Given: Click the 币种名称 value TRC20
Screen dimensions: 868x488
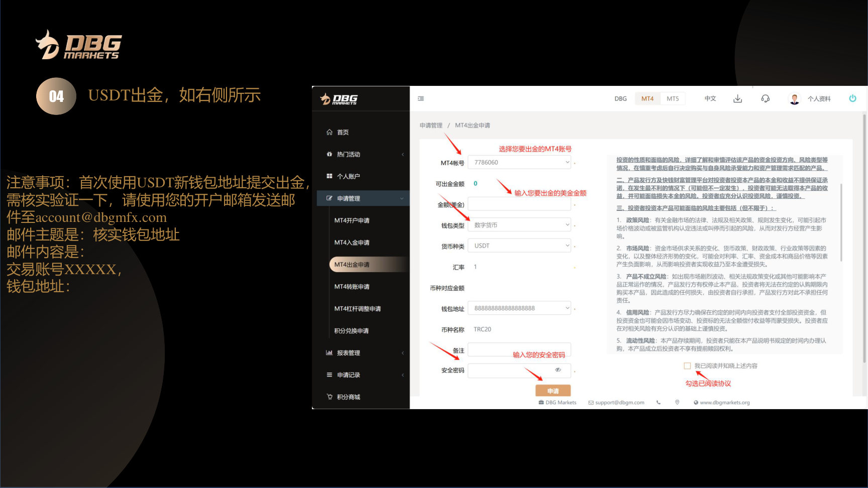Looking at the screenshot, I should coord(482,329).
